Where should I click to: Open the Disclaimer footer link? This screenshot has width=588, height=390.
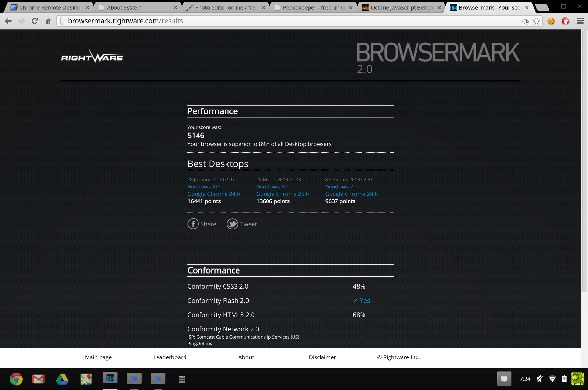(322, 357)
